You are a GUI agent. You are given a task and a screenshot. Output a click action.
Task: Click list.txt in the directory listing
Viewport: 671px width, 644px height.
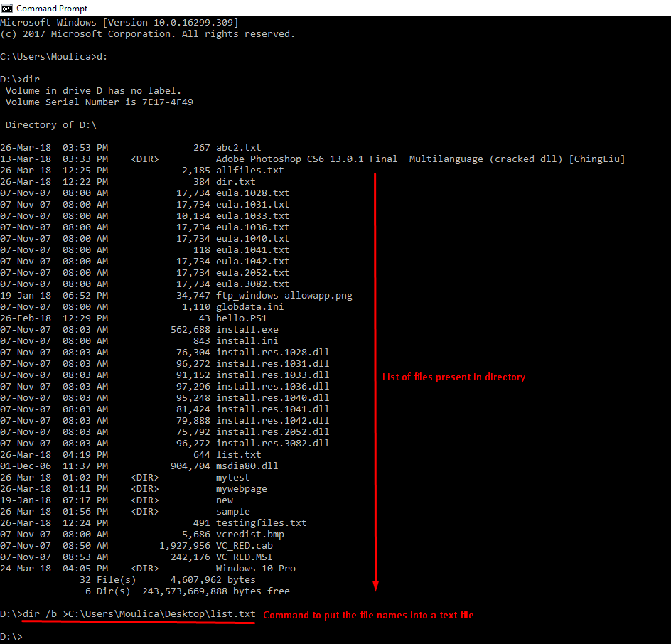(238, 454)
